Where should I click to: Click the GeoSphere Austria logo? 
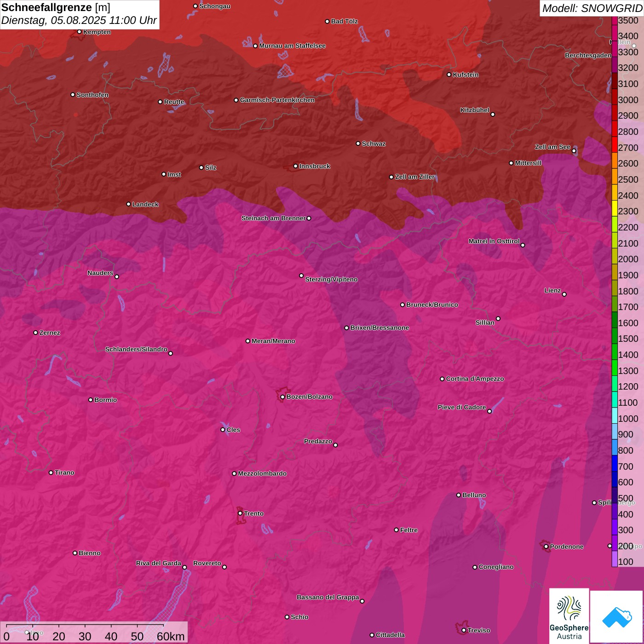click(569, 616)
